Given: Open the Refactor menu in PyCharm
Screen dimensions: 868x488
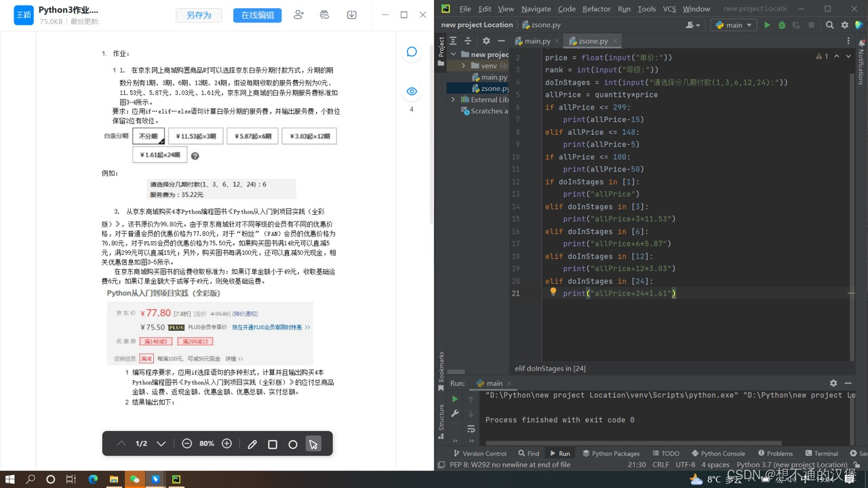Looking at the screenshot, I should pos(597,9).
